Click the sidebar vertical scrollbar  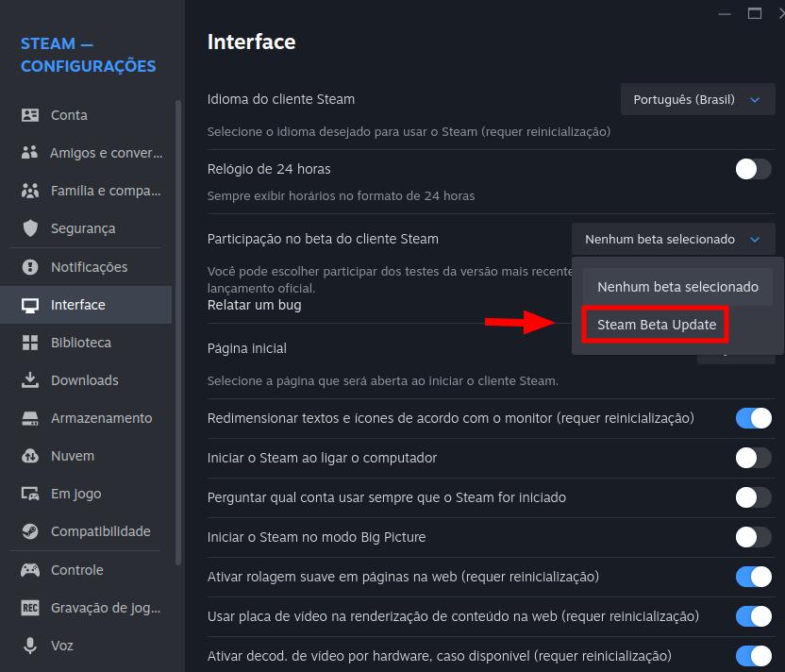point(177,332)
